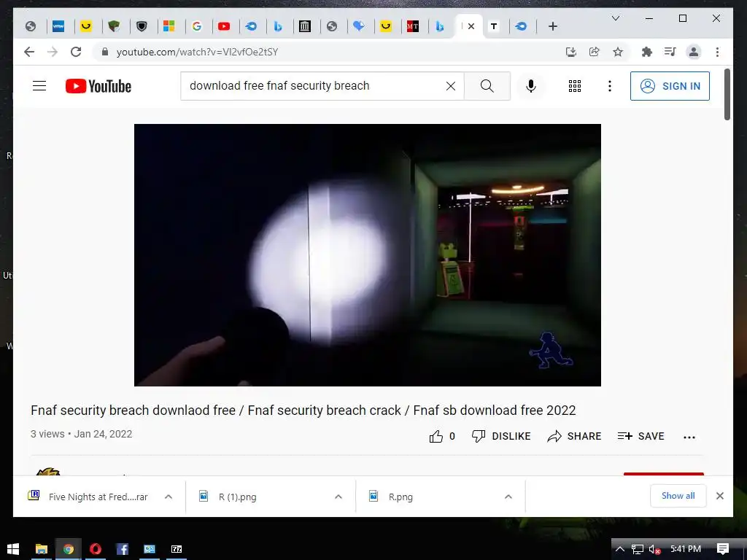Open the clock showing 5:41 PM
Image resolution: width=747 pixels, height=560 pixels.
click(x=686, y=549)
